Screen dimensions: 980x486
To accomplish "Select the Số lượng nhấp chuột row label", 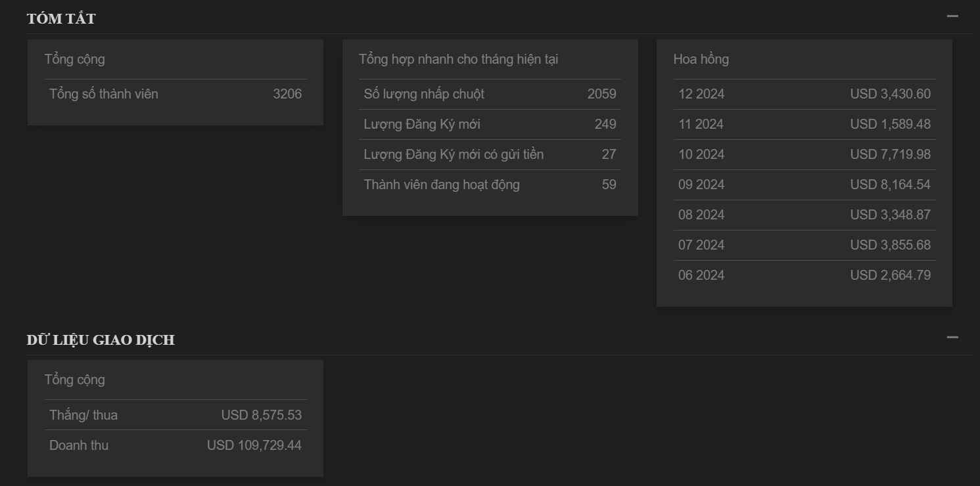I will 424,94.
